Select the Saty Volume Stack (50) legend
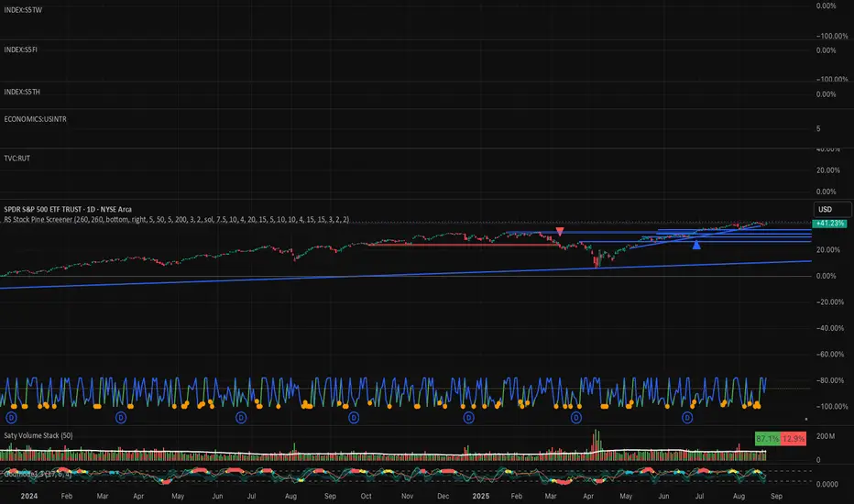The width and height of the screenshot is (854, 504). coord(38,435)
